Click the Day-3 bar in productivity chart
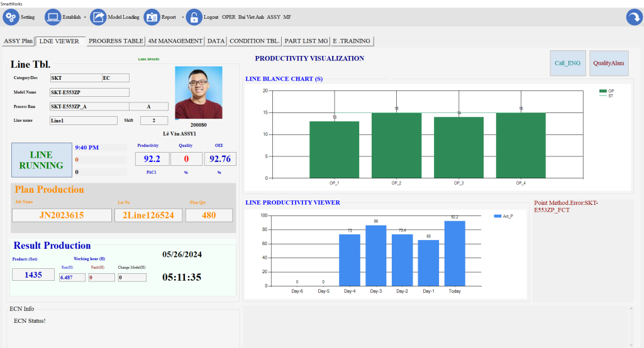 tap(376, 256)
